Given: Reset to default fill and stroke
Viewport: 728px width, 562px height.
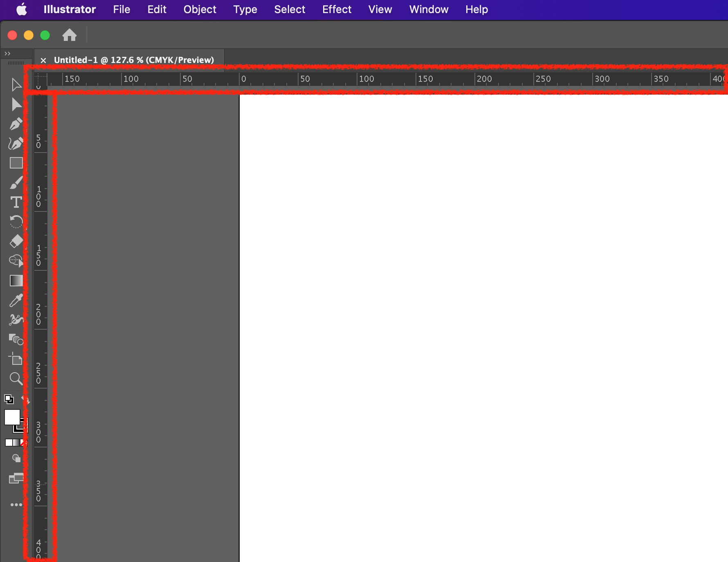Looking at the screenshot, I should [9, 399].
